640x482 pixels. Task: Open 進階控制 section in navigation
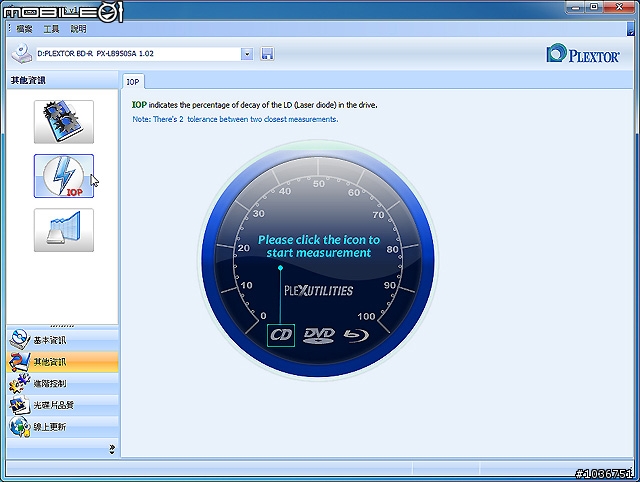(63, 383)
